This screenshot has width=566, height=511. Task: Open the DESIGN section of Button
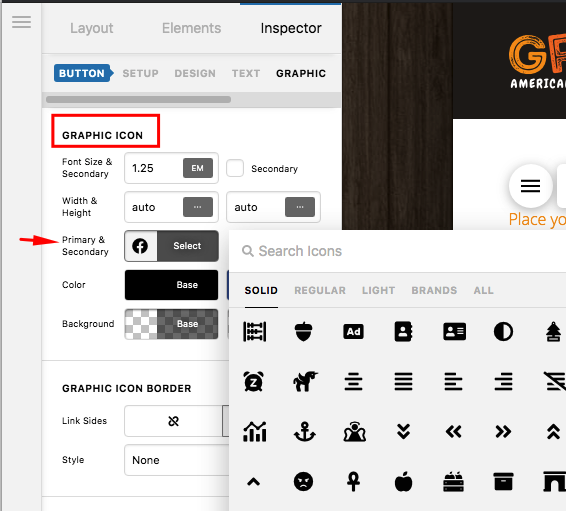point(195,73)
